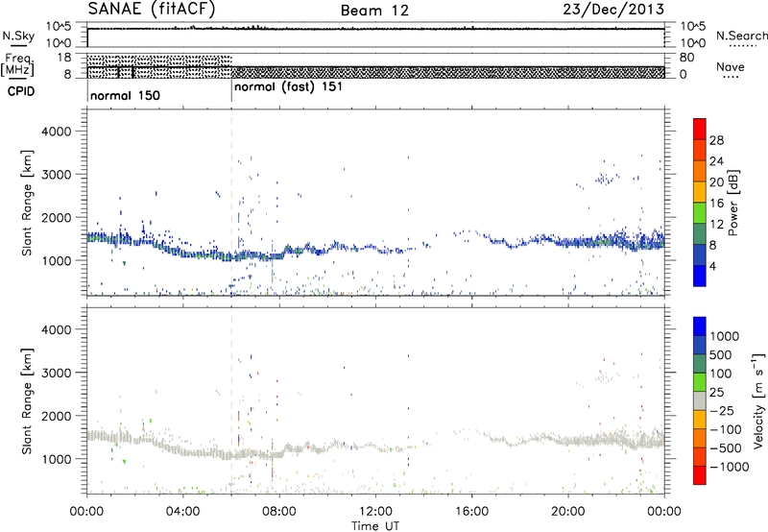The image size is (768, 532).
Task: Click the N.Sky noise trace line
Action: tap(375, 29)
